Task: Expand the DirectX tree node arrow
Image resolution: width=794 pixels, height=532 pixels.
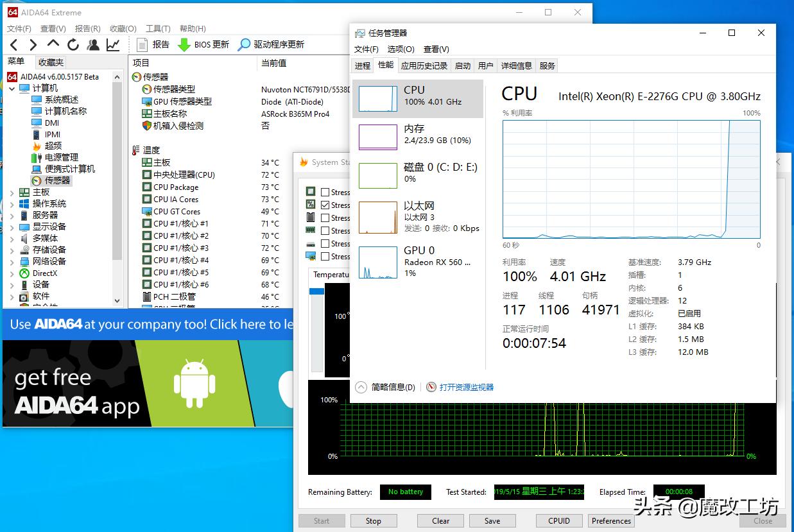Action: (x=12, y=273)
